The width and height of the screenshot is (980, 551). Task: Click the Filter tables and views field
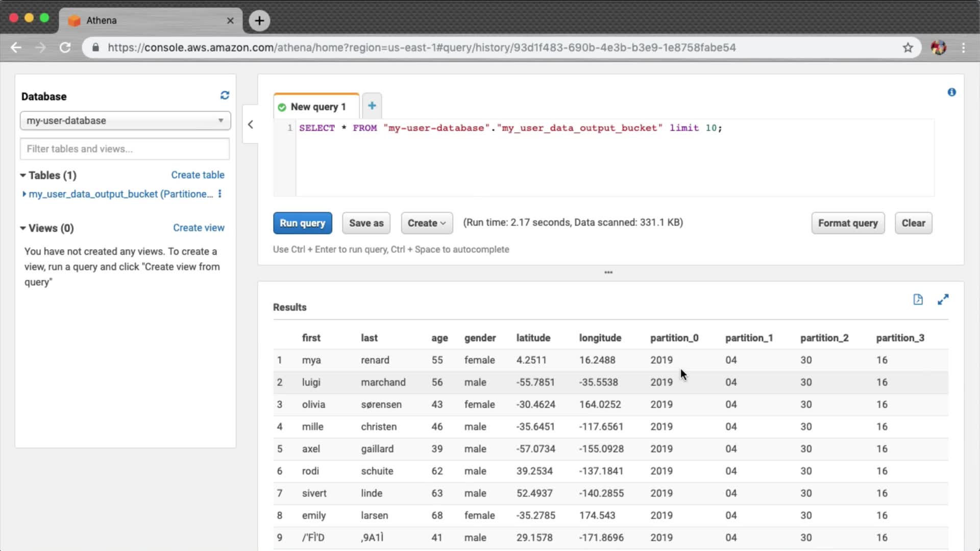click(x=125, y=149)
